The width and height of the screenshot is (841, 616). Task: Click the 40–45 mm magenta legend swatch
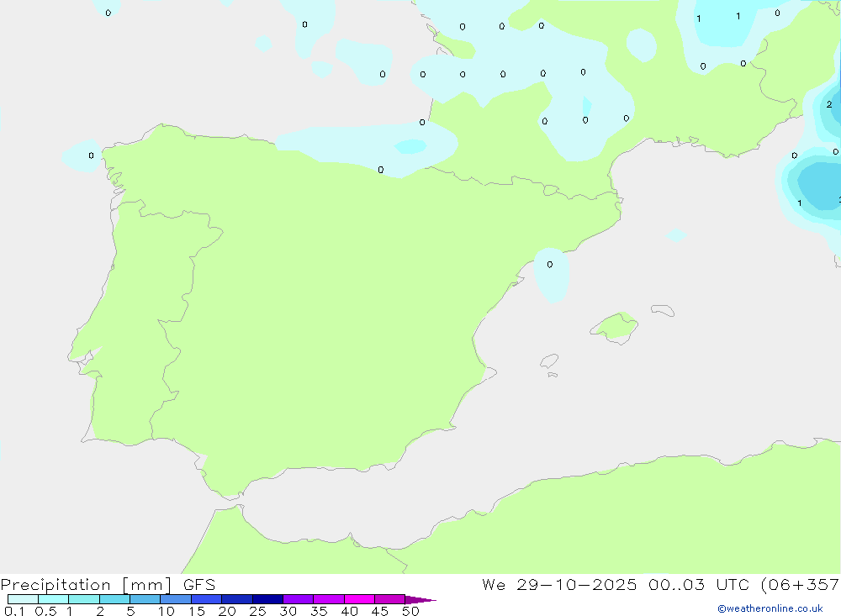point(359,599)
